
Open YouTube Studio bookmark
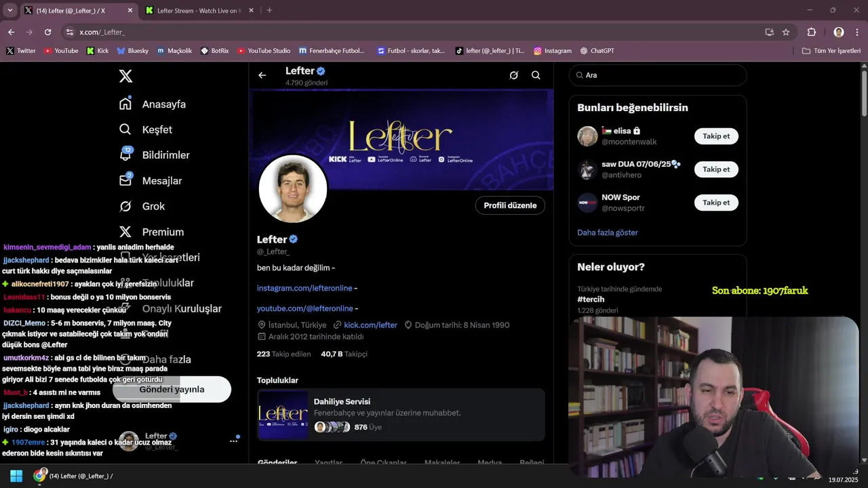pyautogui.click(x=264, y=51)
